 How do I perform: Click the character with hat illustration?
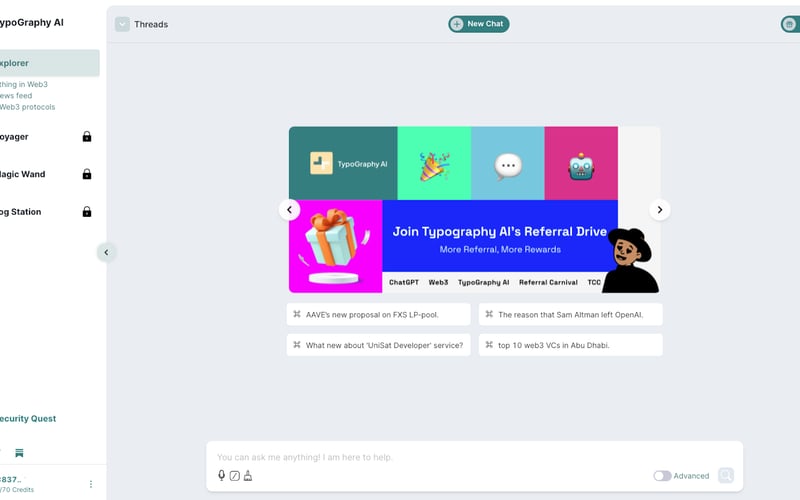631,260
